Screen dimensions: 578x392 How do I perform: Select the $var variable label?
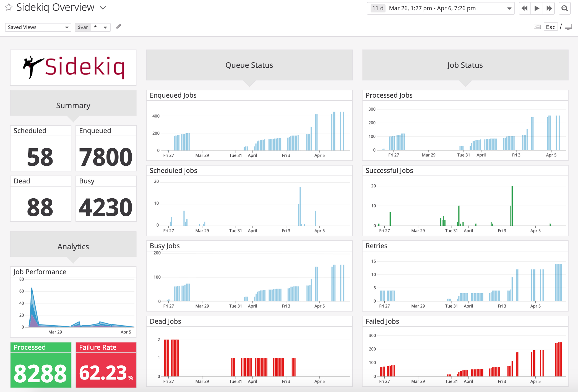(83, 27)
